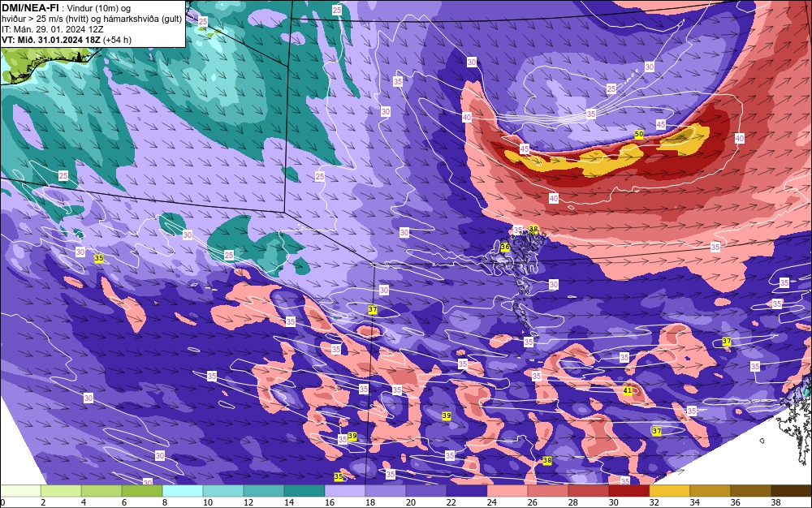The height and width of the screenshot is (508, 812).
Task: Select the 0–2 m/s legend color swatch
Action: pyautogui.click(x=21, y=491)
